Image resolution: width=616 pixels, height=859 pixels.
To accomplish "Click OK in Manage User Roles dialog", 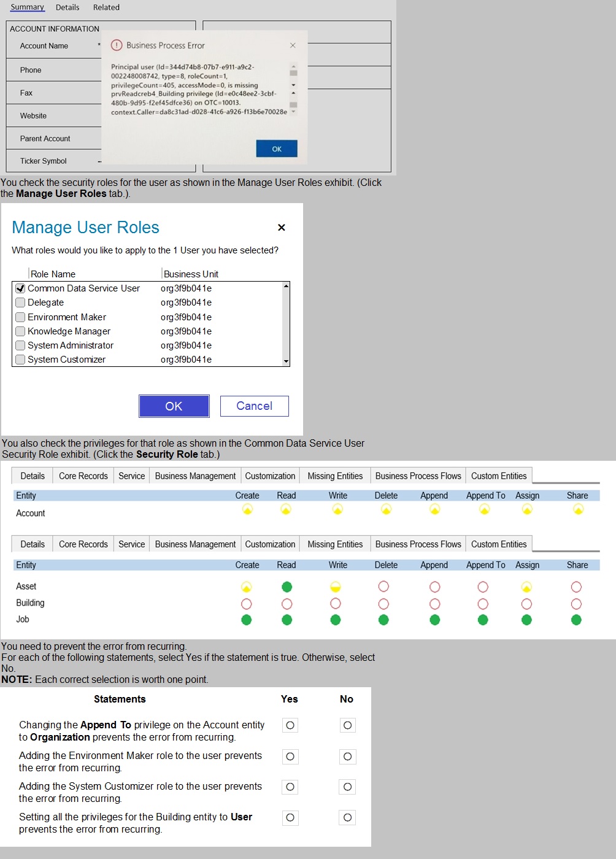I will (x=174, y=406).
